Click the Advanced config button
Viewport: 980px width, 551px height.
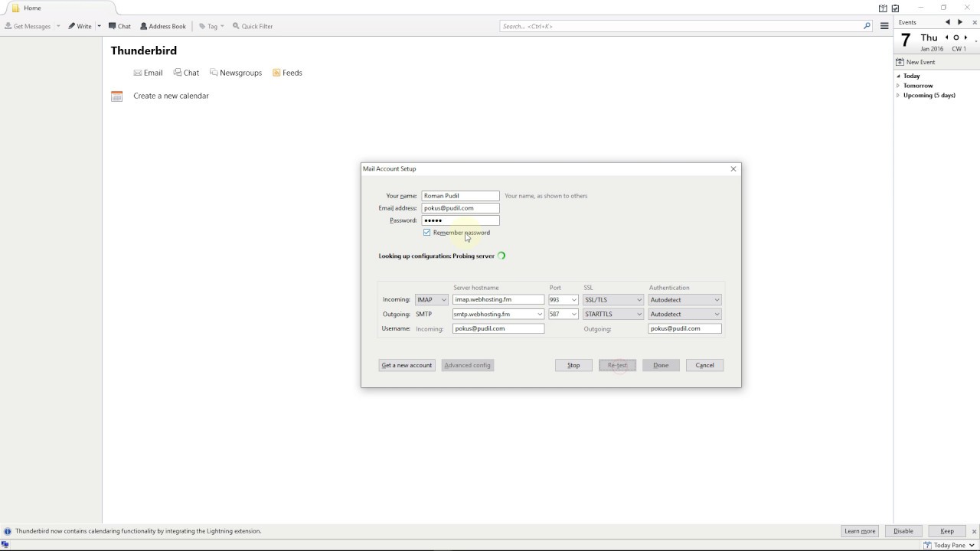click(467, 365)
